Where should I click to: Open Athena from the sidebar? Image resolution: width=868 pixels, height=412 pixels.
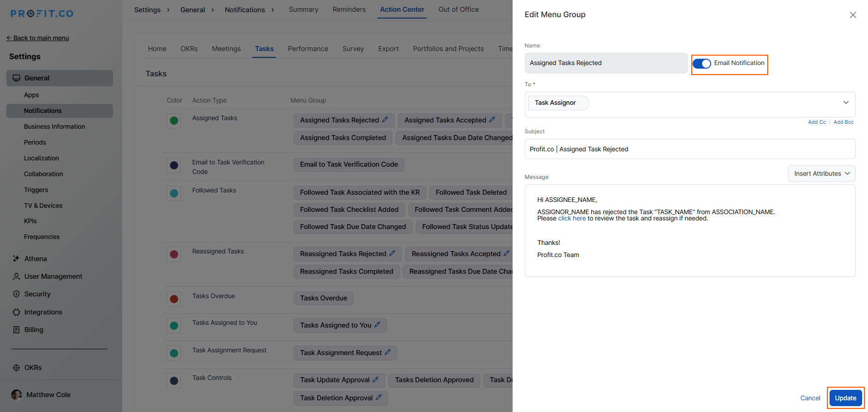coord(35,259)
